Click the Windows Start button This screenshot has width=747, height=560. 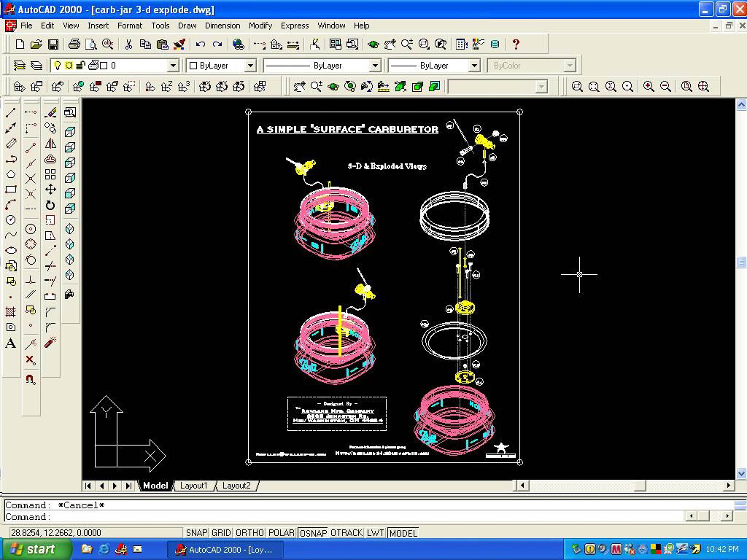pos(36,549)
